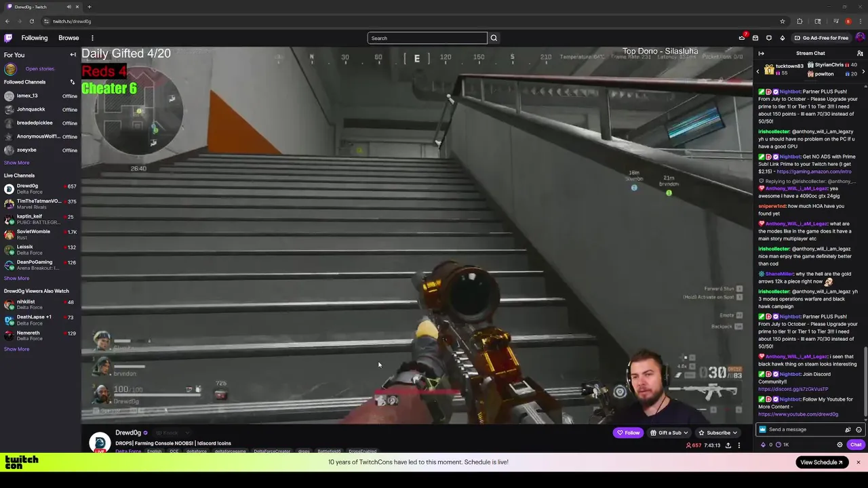This screenshot has height=488, width=868.
Task: Open the notifications inbox icon
Action: 755,38
